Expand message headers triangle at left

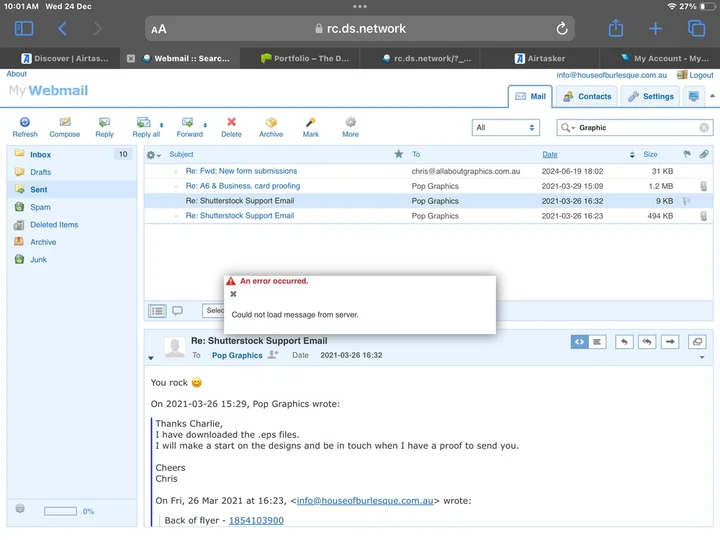click(x=151, y=358)
